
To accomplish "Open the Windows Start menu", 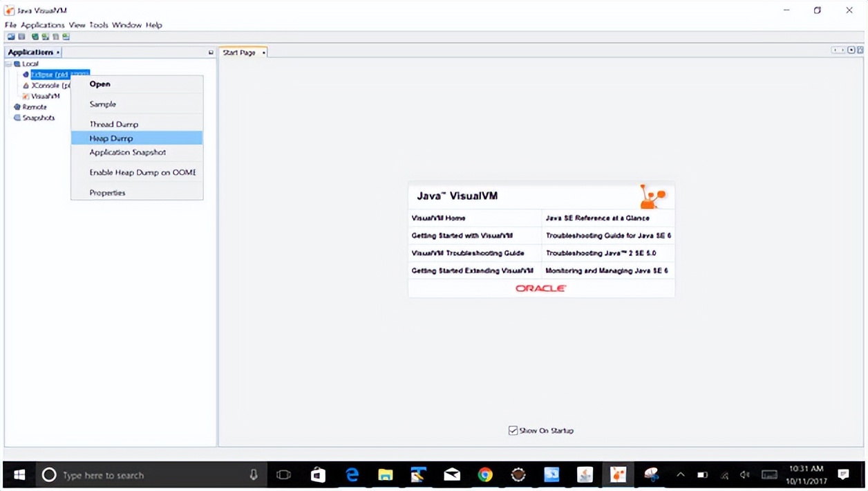I will pos(19,475).
